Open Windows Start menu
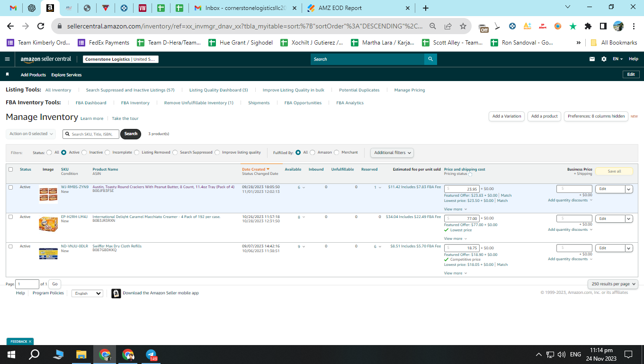 point(11,355)
